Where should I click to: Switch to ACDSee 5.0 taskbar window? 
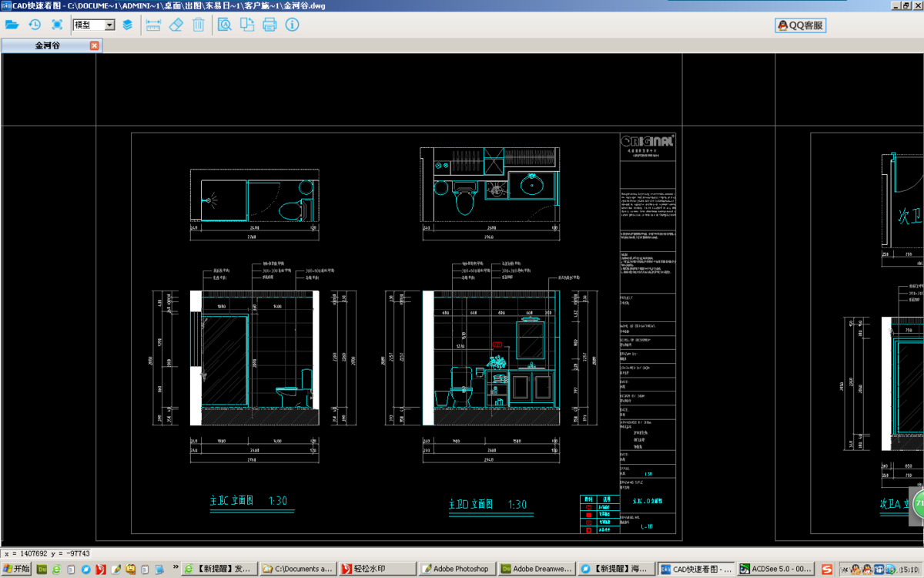point(775,569)
